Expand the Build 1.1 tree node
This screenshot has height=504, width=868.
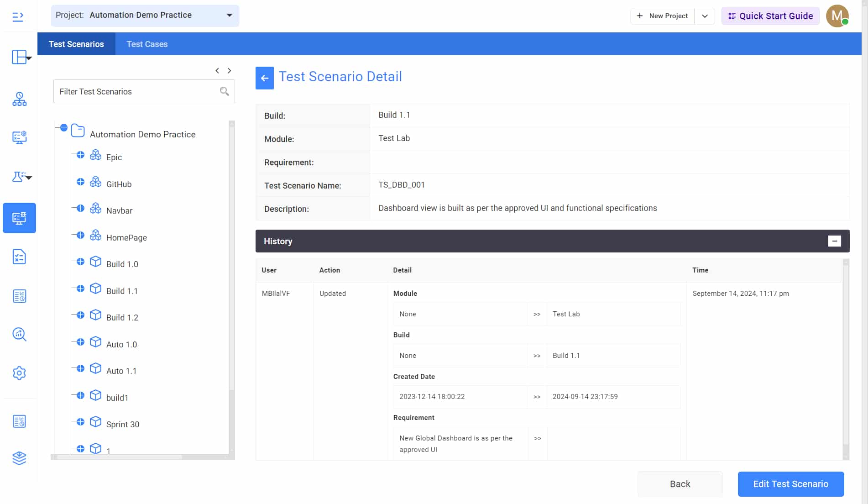[x=80, y=289]
